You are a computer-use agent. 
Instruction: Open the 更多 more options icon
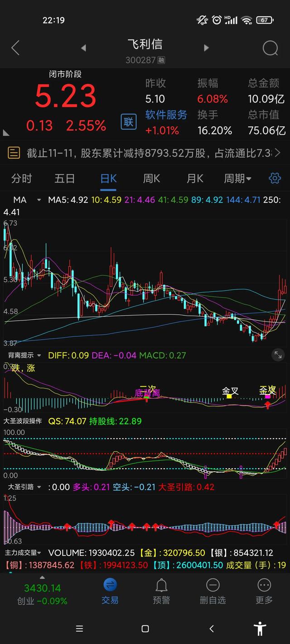point(264,591)
